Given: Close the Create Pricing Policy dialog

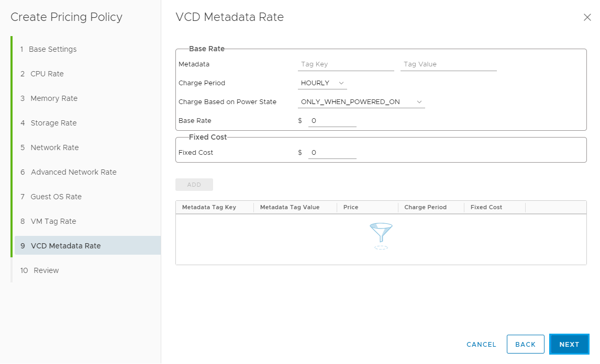Looking at the screenshot, I should tap(587, 17).
